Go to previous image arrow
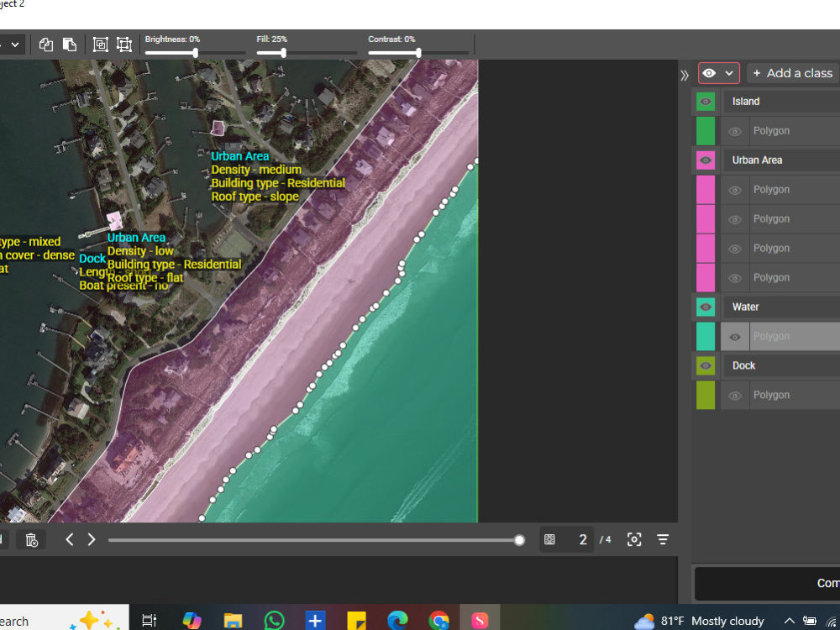 click(70, 539)
